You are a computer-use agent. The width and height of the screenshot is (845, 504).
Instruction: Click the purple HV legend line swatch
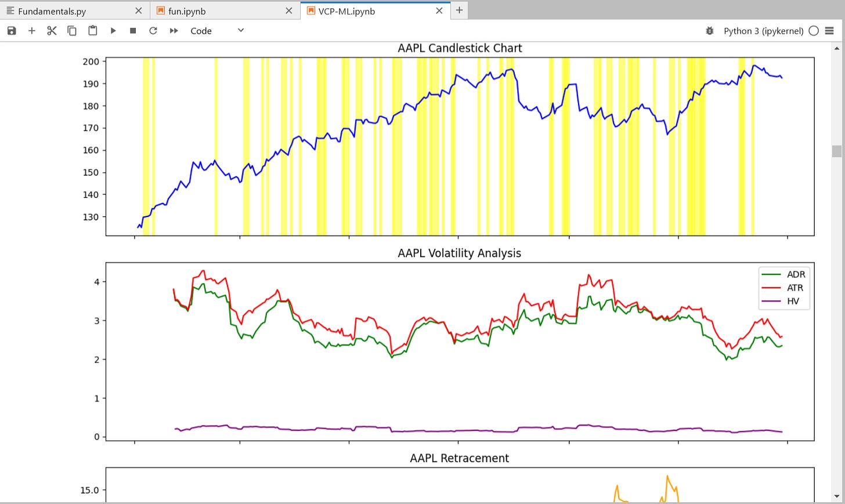click(x=771, y=301)
